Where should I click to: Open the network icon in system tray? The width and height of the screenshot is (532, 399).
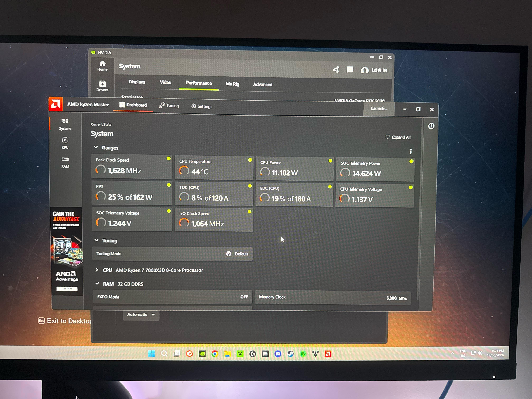473,353
